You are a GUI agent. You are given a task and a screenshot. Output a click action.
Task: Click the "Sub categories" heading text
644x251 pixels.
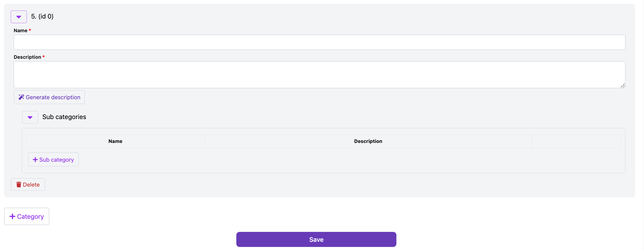pyautogui.click(x=64, y=117)
